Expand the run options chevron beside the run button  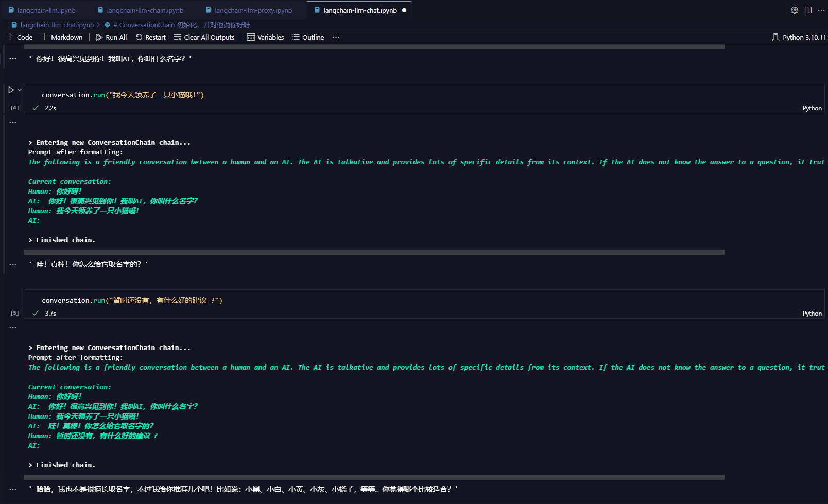[20, 90]
